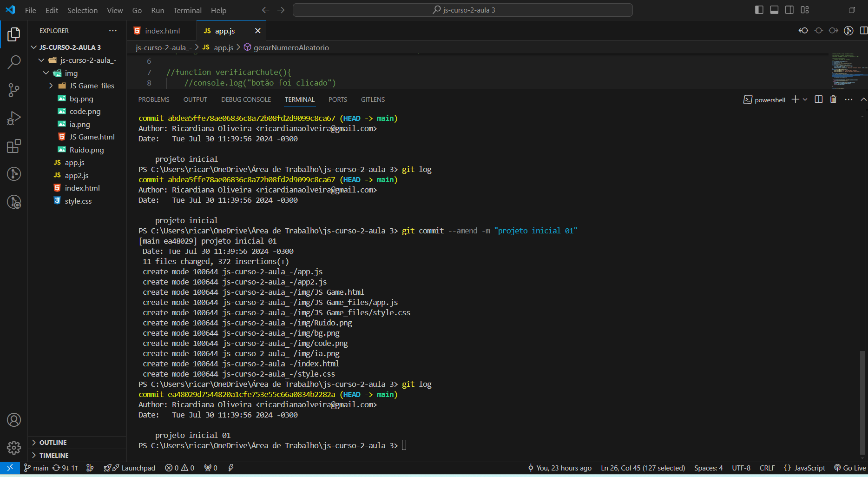
Task: Open the Source Control view
Action: click(14, 90)
